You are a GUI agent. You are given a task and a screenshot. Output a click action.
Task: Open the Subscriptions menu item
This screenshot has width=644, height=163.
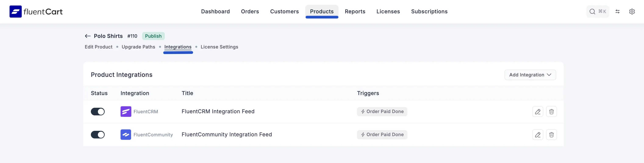[x=429, y=11]
